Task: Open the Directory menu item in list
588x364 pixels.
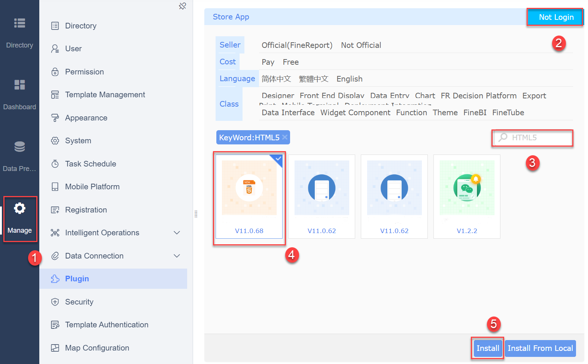Action: point(113,26)
